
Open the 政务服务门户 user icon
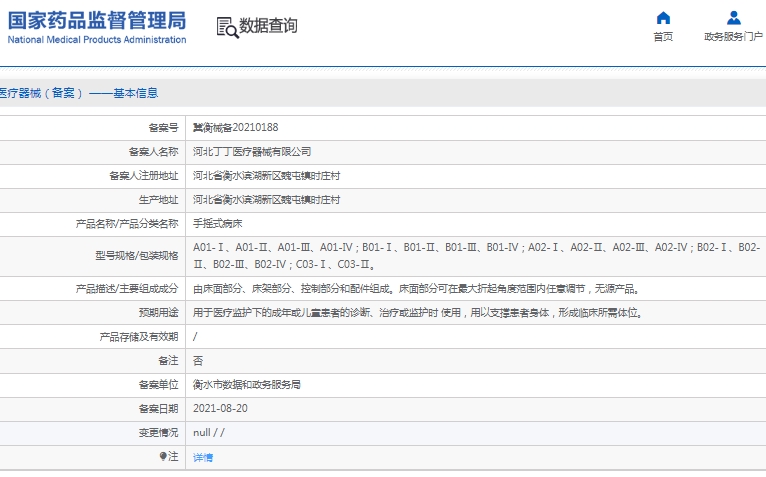tap(733, 18)
